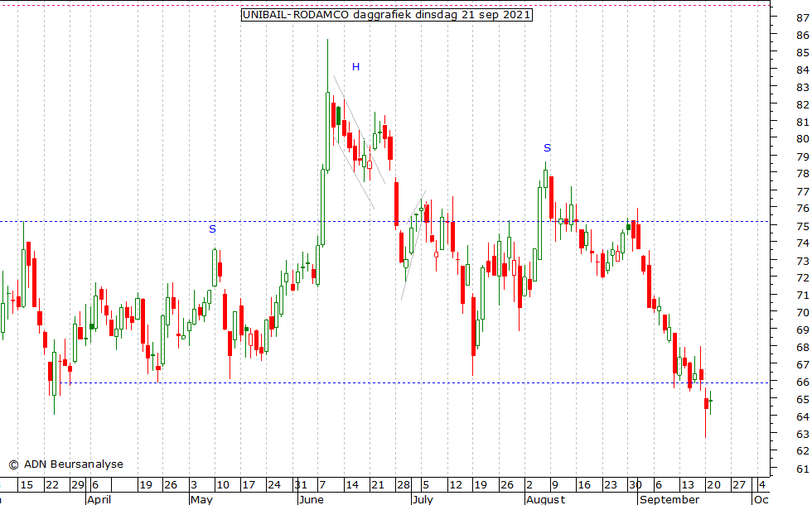
Task: Select the date label 10 in May
Action: tap(223, 485)
